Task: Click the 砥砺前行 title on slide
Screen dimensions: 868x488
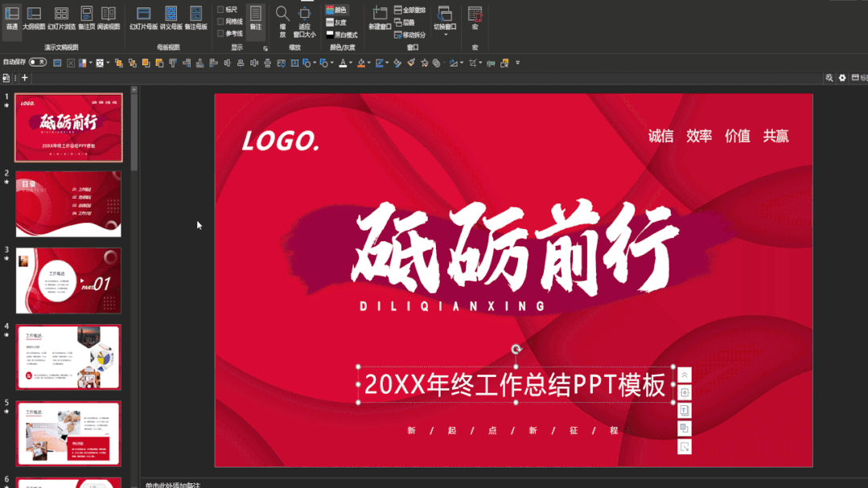Action: click(x=515, y=248)
